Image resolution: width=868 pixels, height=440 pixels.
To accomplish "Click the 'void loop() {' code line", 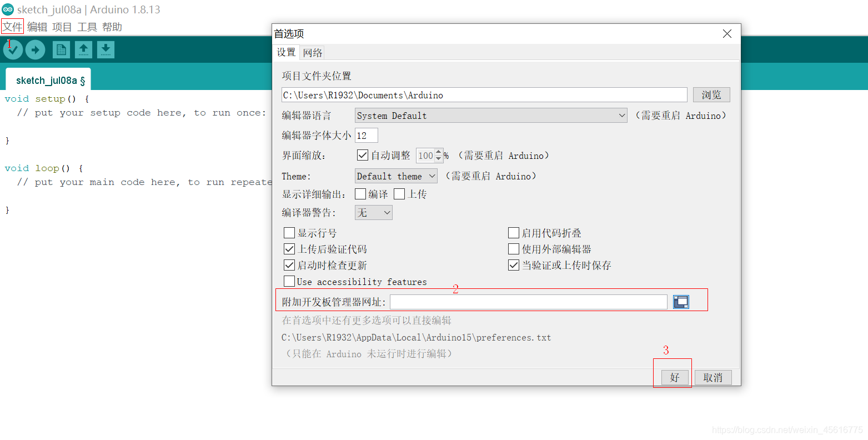I will (x=44, y=168).
